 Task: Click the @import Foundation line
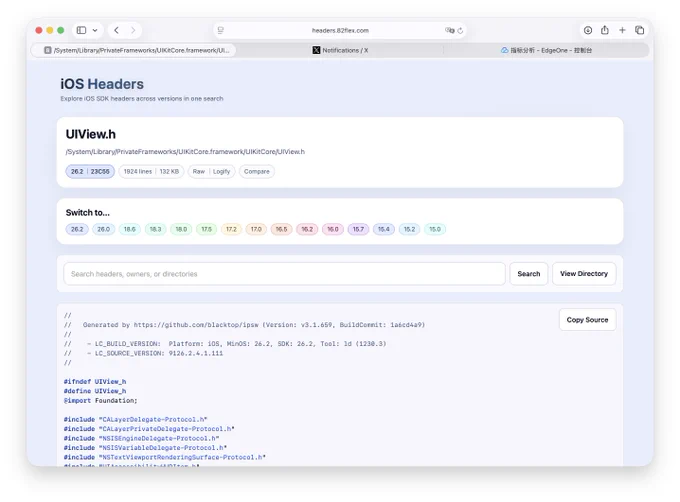pyautogui.click(x=101, y=401)
